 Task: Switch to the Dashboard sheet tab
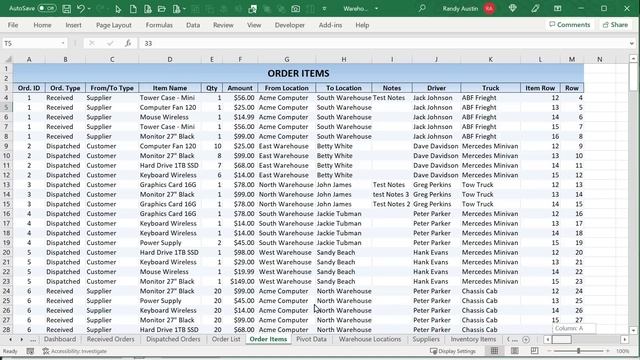(60, 339)
